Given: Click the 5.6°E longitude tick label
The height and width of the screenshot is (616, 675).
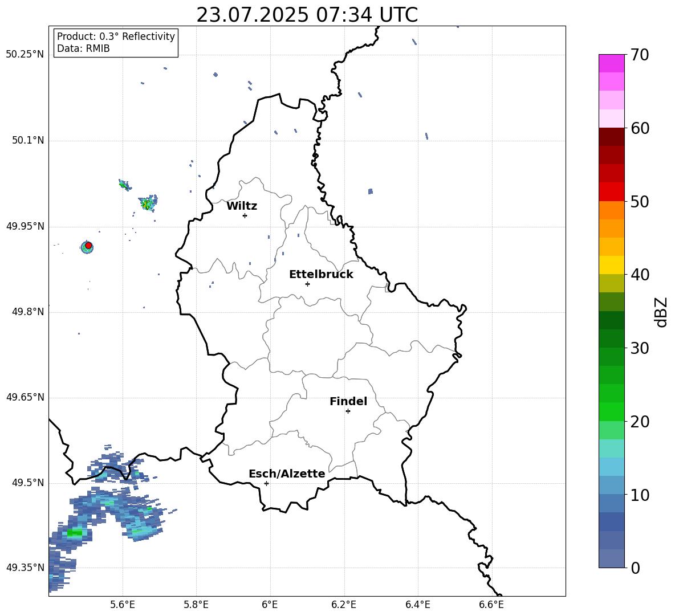Looking at the screenshot, I should click(x=123, y=605).
